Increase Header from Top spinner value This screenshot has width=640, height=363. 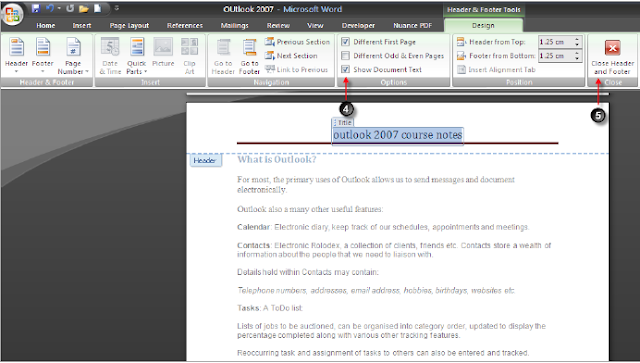[x=577, y=39]
